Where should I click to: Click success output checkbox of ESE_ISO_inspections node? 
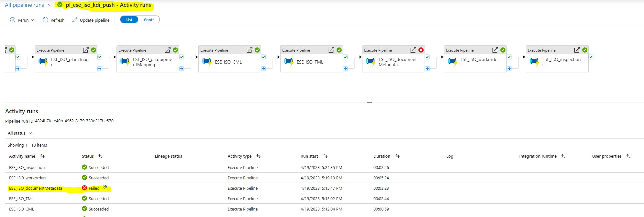coord(591,57)
